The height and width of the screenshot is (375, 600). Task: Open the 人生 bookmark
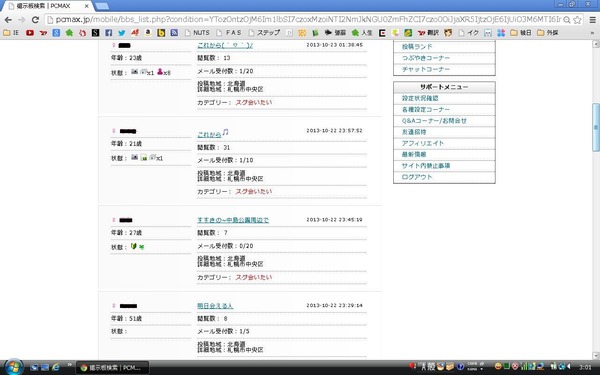click(362, 33)
